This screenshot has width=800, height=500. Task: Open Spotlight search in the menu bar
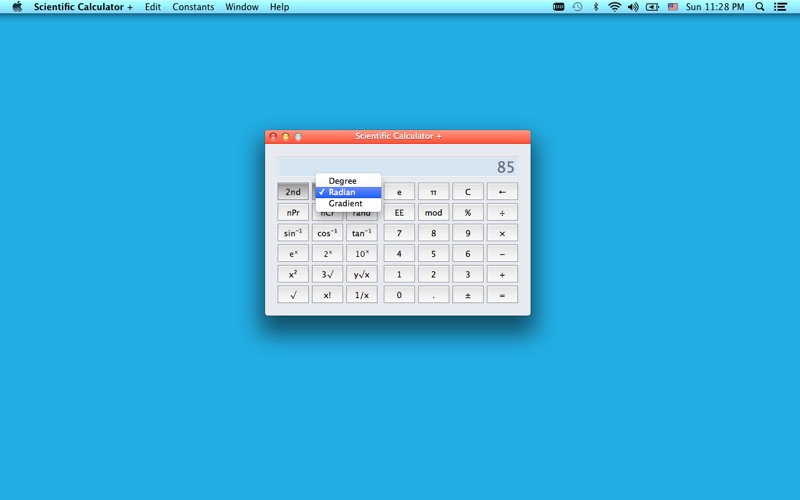tap(760, 7)
